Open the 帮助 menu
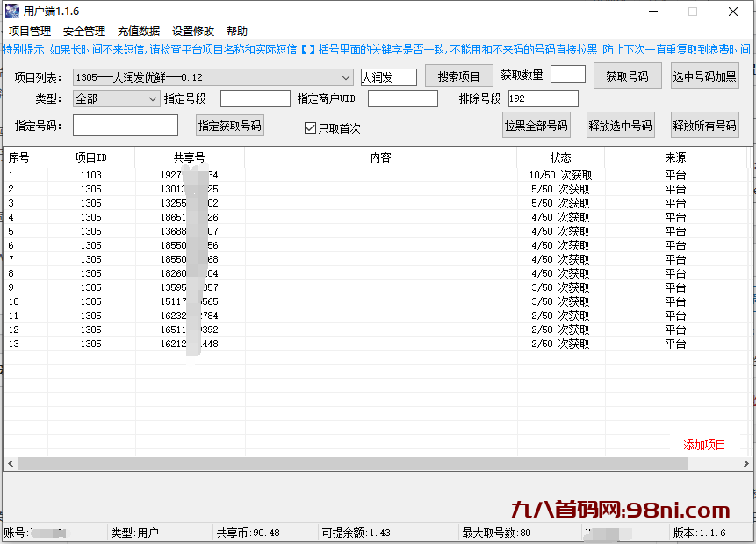756x544 pixels. point(236,30)
